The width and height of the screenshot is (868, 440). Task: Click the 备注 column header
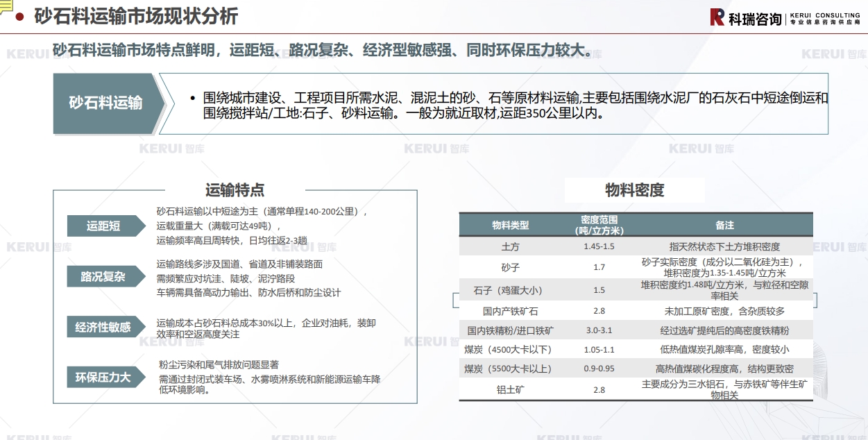(x=724, y=225)
